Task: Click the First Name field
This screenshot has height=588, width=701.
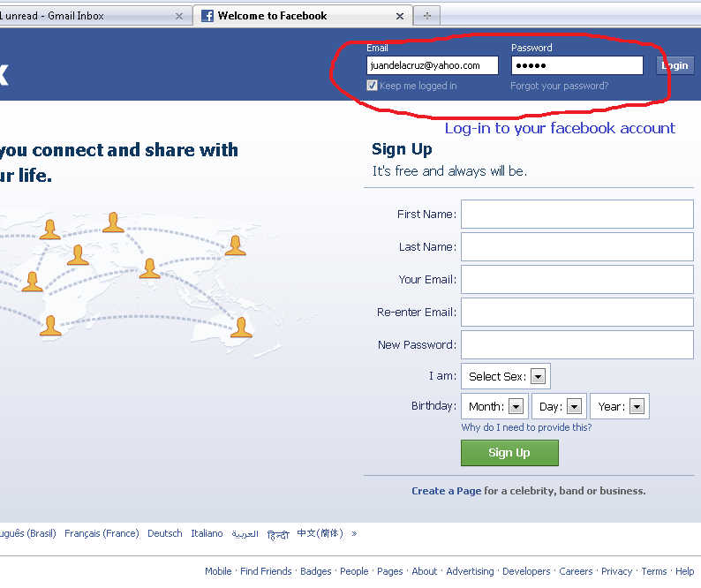Action: (577, 215)
